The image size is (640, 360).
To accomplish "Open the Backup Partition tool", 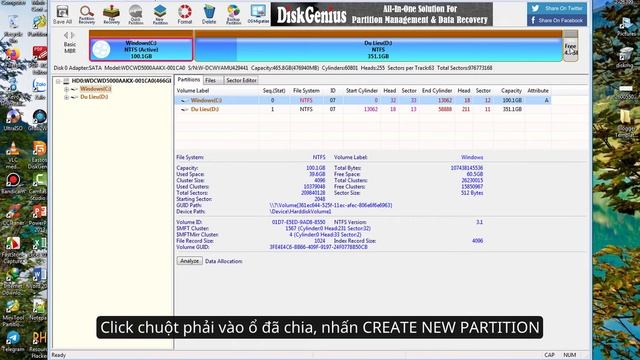I will coord(233,14).
